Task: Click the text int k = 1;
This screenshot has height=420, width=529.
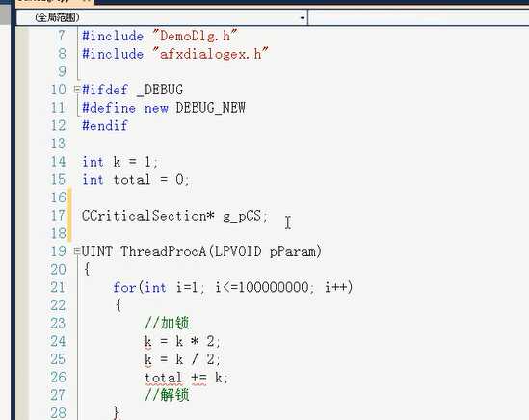Action: tap(119, 162)
